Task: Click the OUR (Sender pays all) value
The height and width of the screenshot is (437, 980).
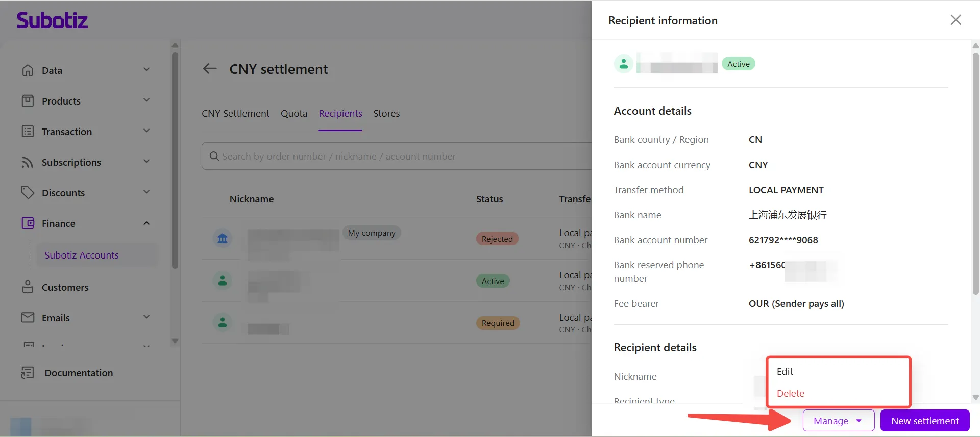Action: click(796, 303)
